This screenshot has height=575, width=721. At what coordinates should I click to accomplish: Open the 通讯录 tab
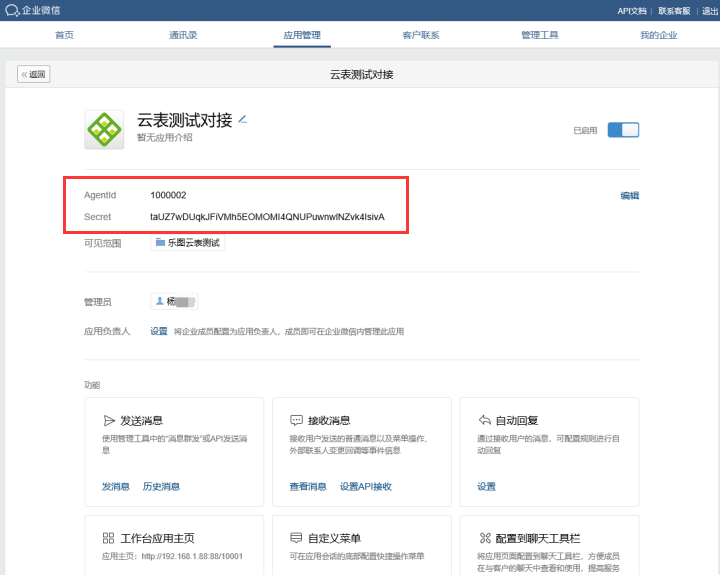(183, 35)
